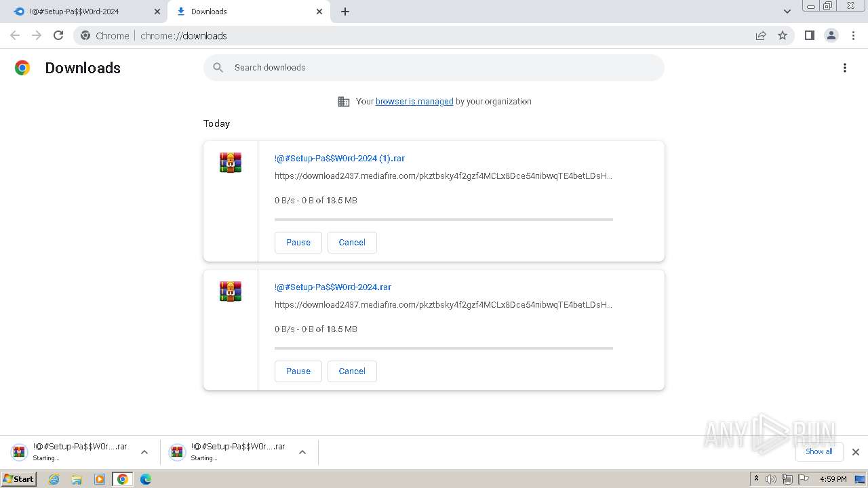
Task: Click the Downloads page heading
Action: [83, 68]
